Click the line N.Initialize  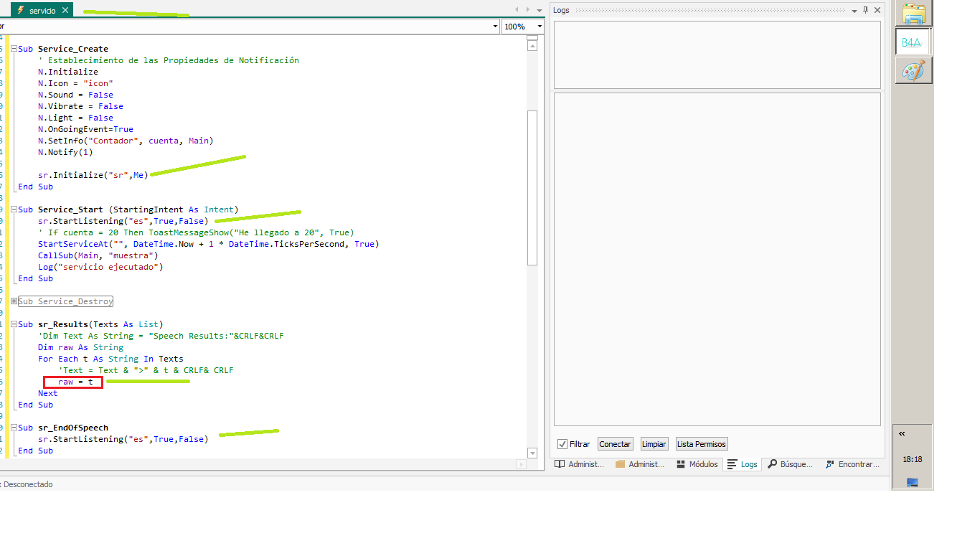[x=68, y=72]
